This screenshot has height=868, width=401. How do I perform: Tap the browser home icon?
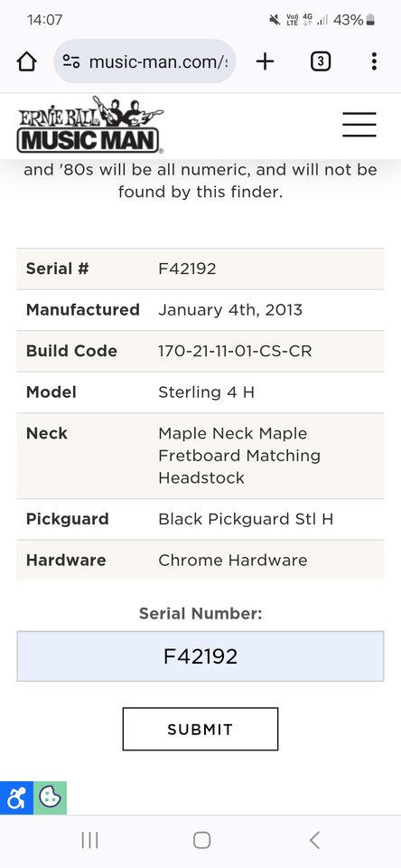pyautogui.click(x=26, y=61)
